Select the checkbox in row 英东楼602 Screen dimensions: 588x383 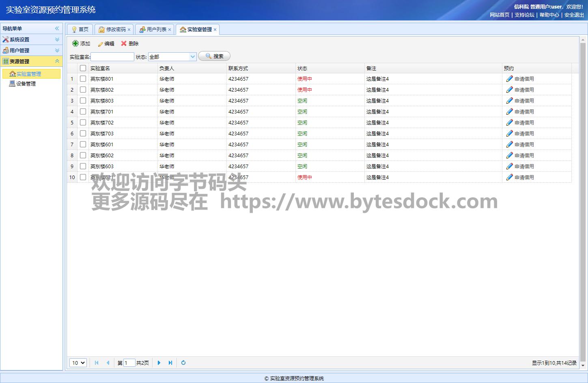(x=83, y=155)
